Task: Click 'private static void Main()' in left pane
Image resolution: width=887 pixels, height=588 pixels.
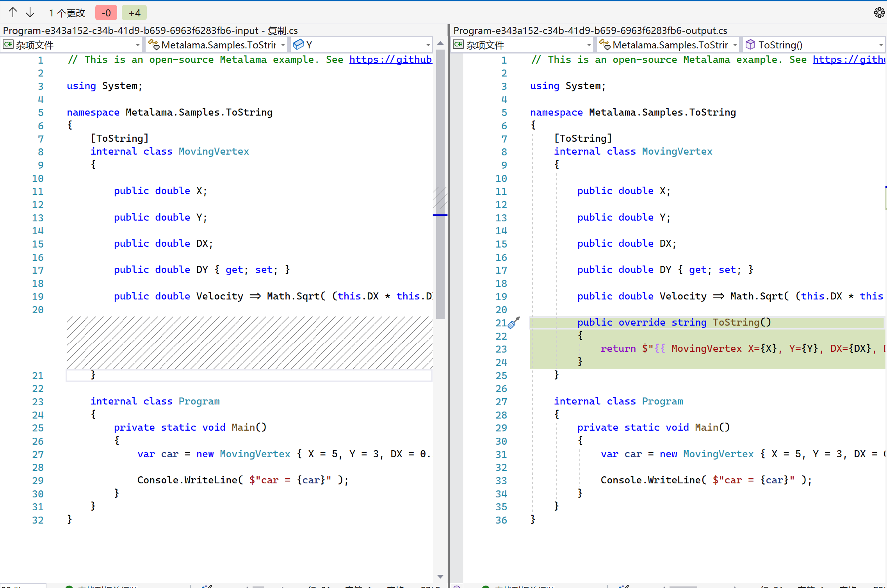Action: pyautogui.click(x=190, y=428)
